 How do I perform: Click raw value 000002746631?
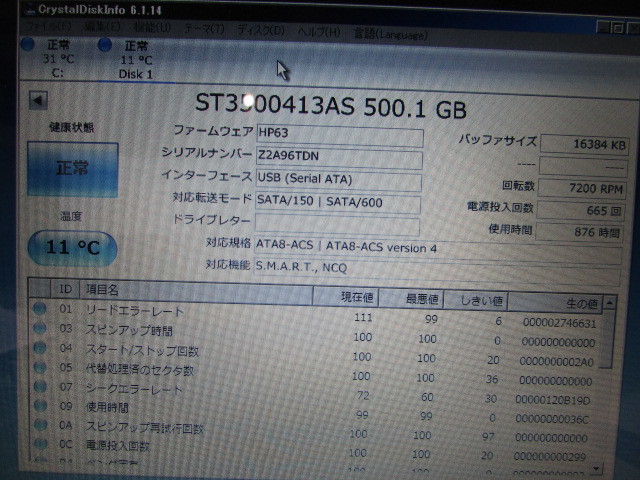(560, 323)
